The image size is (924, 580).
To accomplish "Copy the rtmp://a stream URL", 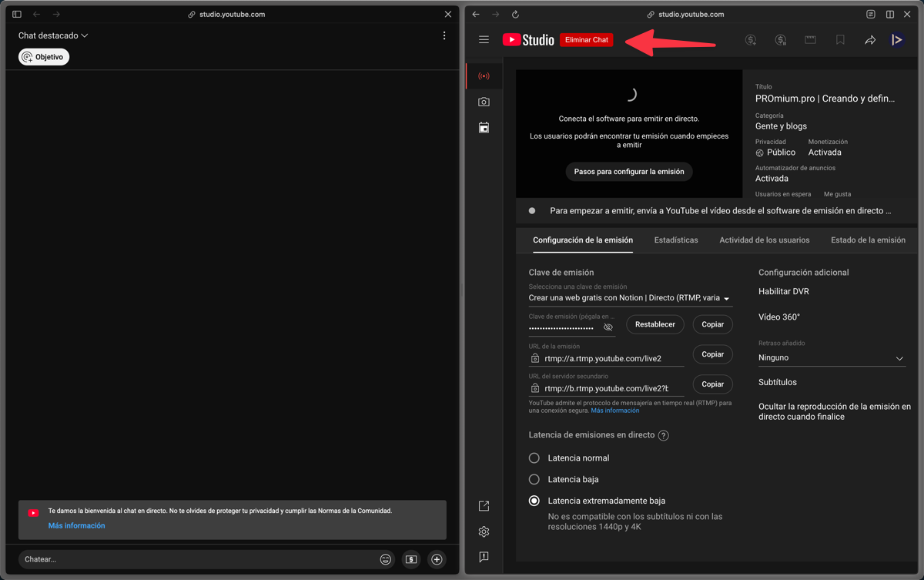I will (712, 354).
